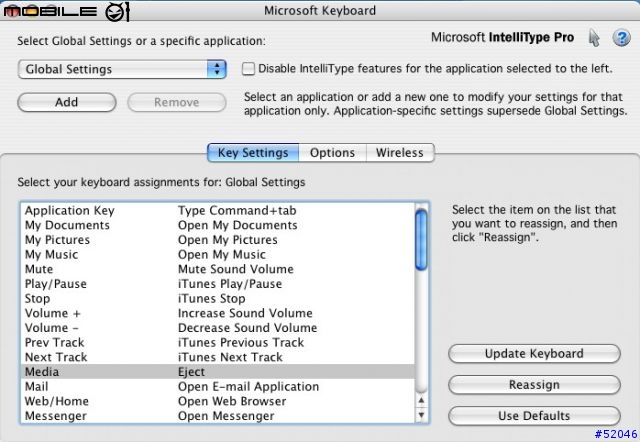Select the Play/Pause row
640x442 pixels.
click(x=218, y=284)
